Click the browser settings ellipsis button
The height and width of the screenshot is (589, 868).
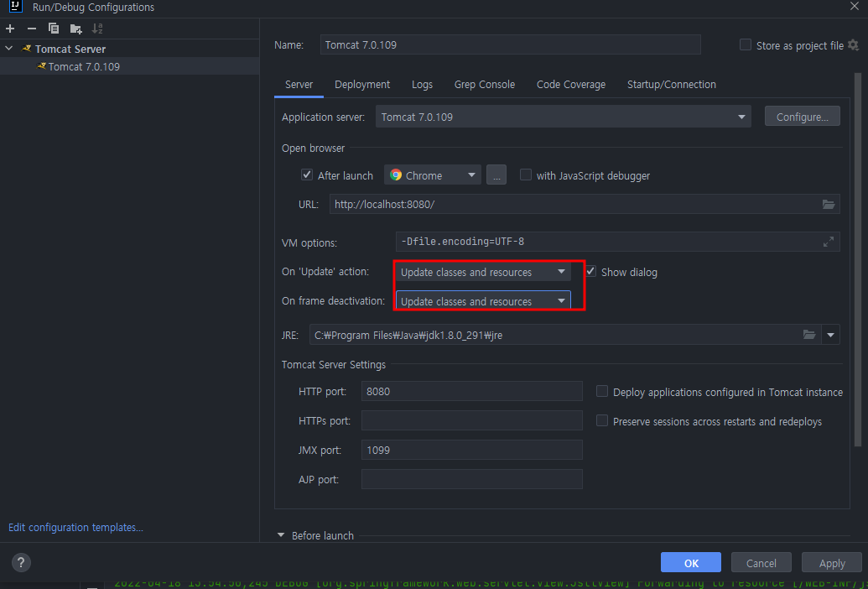496,175
